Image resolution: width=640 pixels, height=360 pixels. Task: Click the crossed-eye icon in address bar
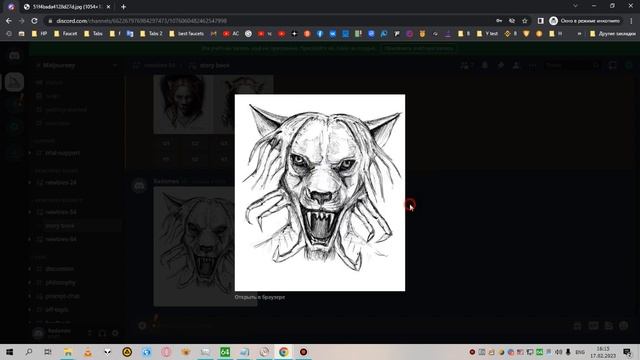[x=512, y=21]
